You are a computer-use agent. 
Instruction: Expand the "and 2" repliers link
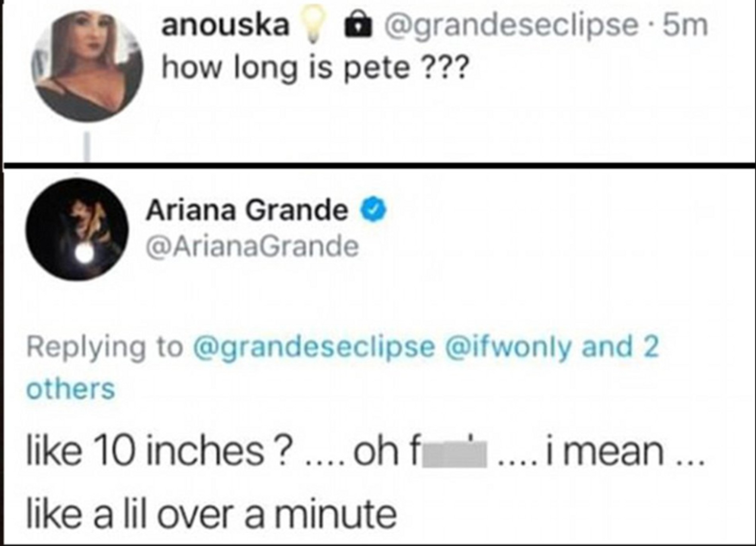pyautogui.click(x=620, y=347)
